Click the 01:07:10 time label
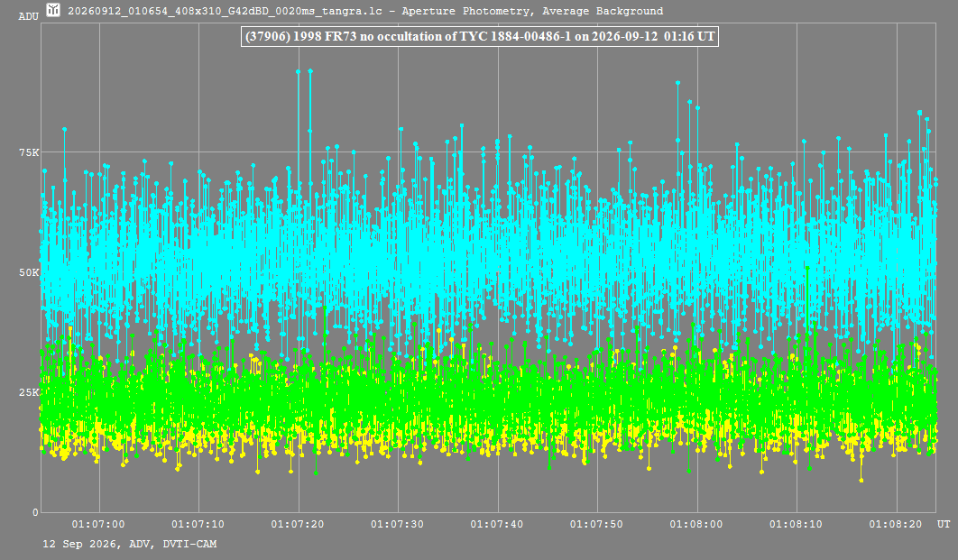Image resolution: width=958 pixels, height=560 pixels. tap(198, 524)
